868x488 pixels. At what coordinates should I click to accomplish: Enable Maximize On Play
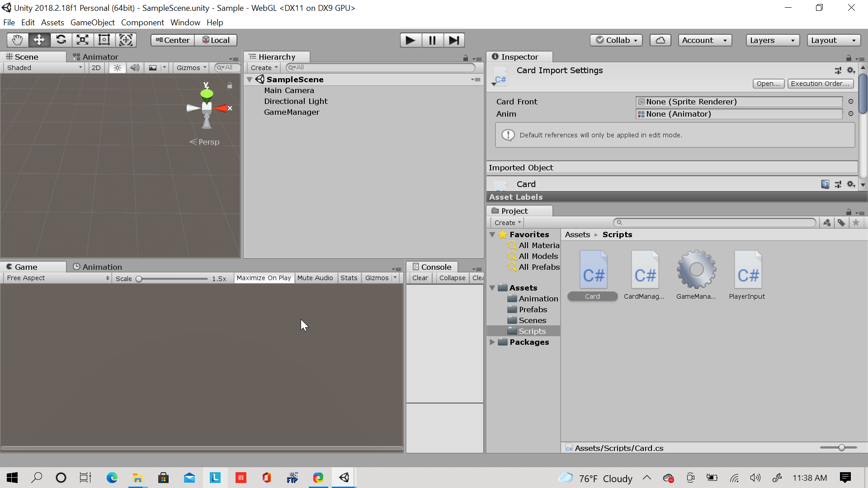(264, 278)
